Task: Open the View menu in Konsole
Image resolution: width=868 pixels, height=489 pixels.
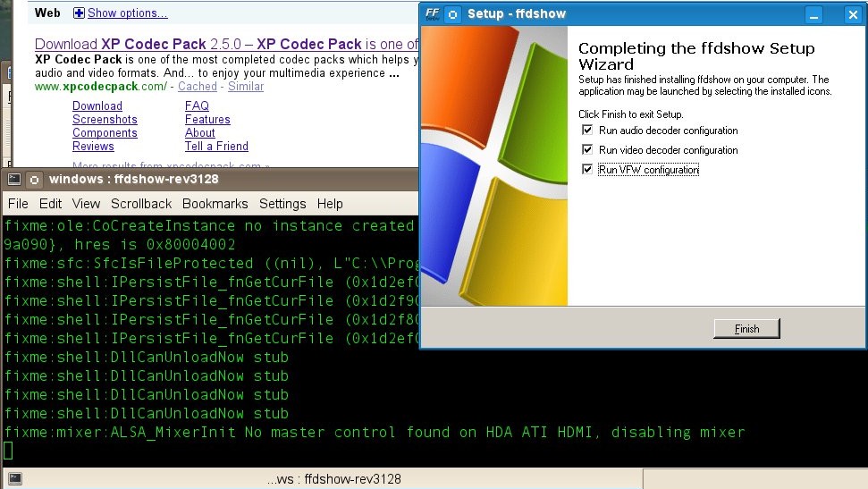Action: click(x=86, y=204)
